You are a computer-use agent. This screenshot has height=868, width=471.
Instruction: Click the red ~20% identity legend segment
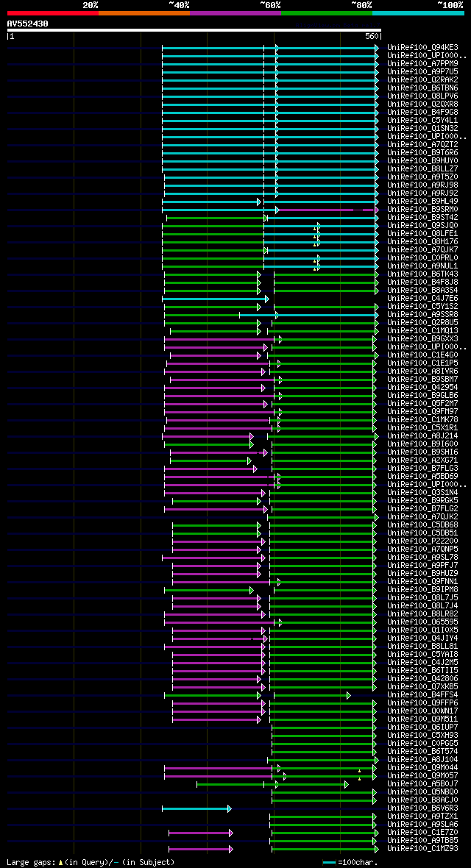pyautogui.click(x=53, y=13)
